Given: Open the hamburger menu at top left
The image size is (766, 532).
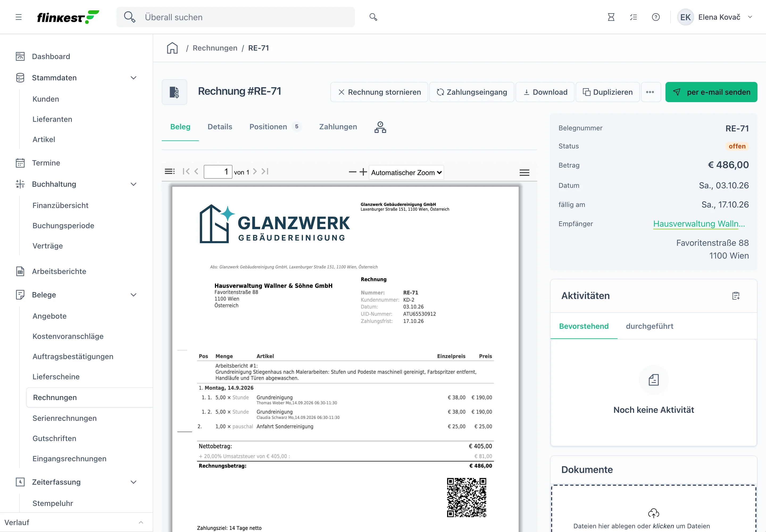Looking at the screenshot, I should coord(19,17).
